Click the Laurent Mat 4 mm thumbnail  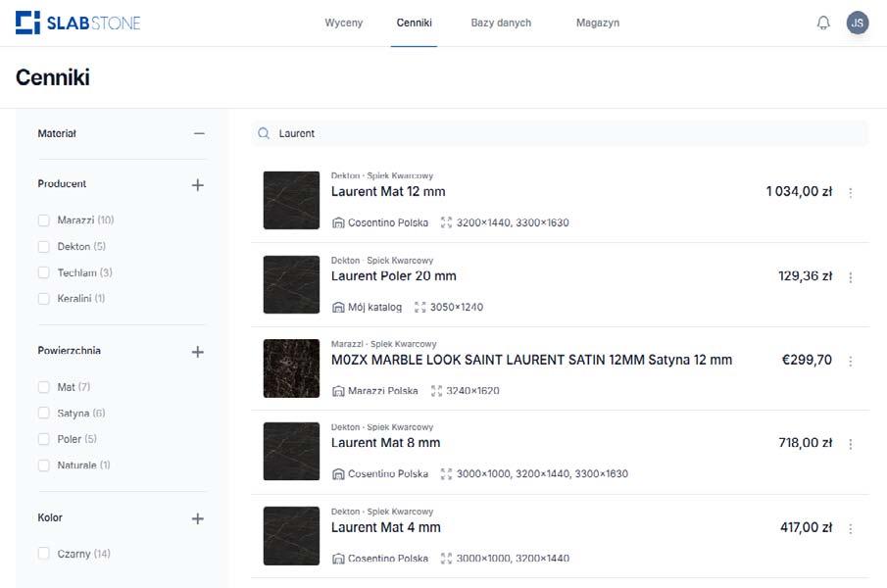click(x=291, y=536)
